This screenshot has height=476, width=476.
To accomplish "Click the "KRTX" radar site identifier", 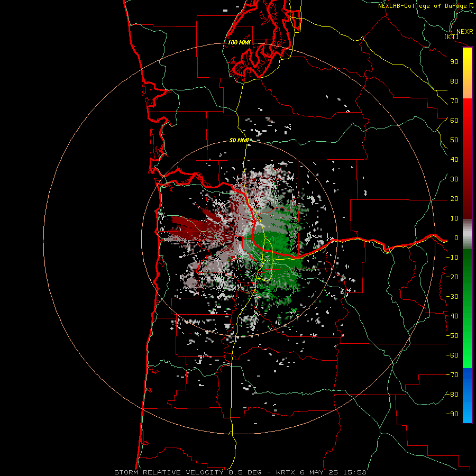I will [286, 472].
